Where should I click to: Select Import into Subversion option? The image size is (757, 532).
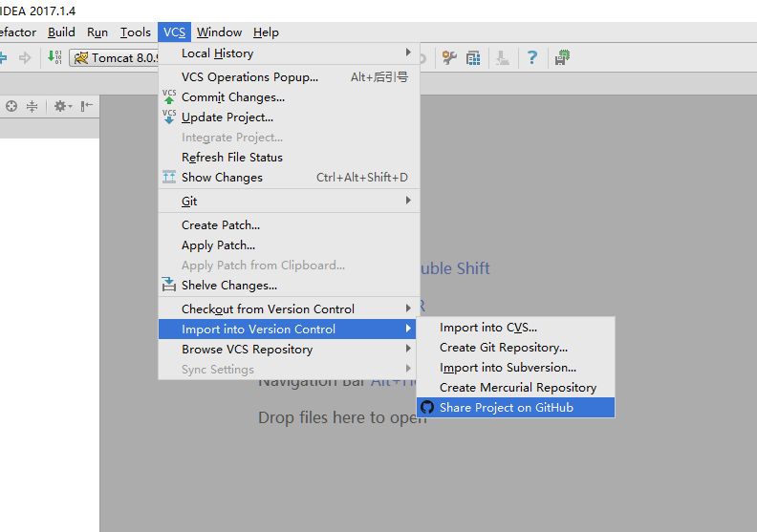(x=515, y=368)
